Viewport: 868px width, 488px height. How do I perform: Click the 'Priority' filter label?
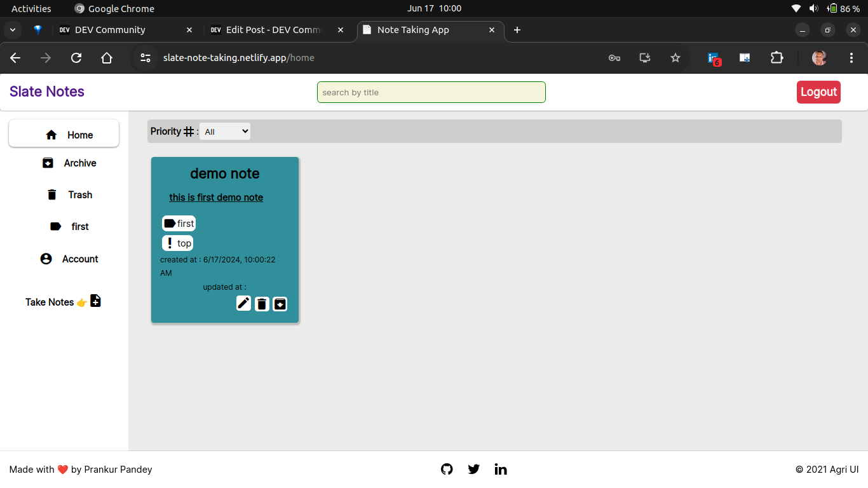[x=166, y=132]
